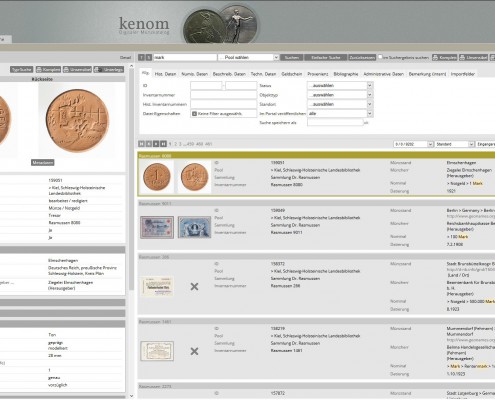Open coin front thumbnail of Rasmussen 8080

157,176
